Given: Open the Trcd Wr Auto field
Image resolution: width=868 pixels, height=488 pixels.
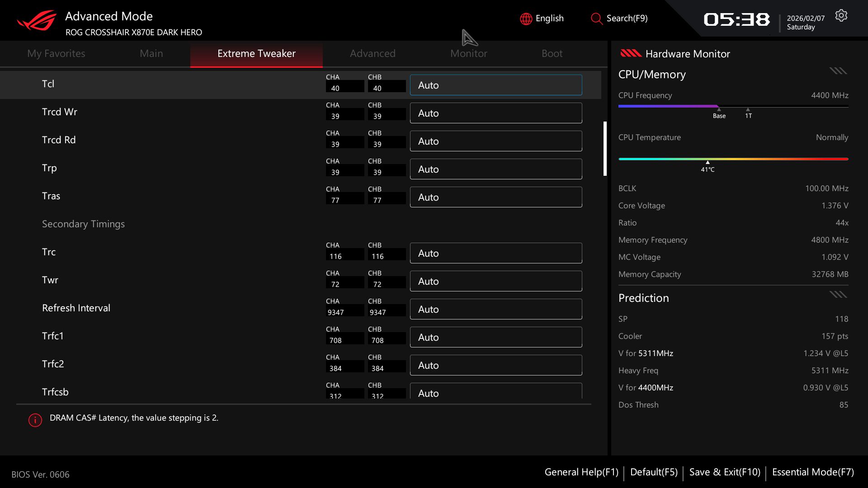Looking at the screenshot, I should [495, 113].
